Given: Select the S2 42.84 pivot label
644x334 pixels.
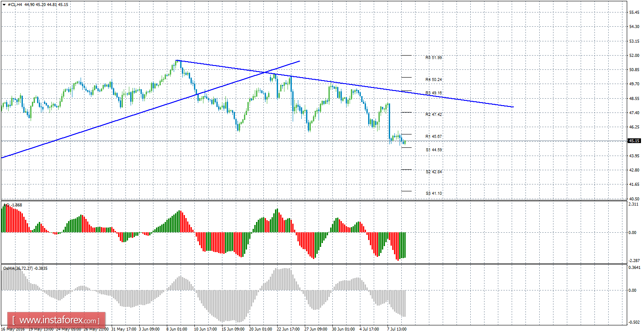Looking at the screenshot, I should [434, 172].
